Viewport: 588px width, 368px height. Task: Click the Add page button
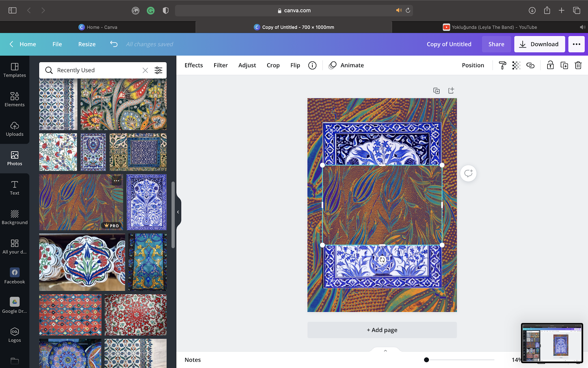pos(382,330)
